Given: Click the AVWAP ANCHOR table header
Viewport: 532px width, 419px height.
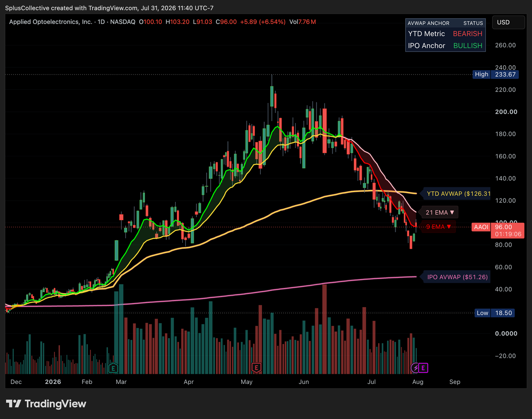Looking at the screenshot, I should point(429,23).
